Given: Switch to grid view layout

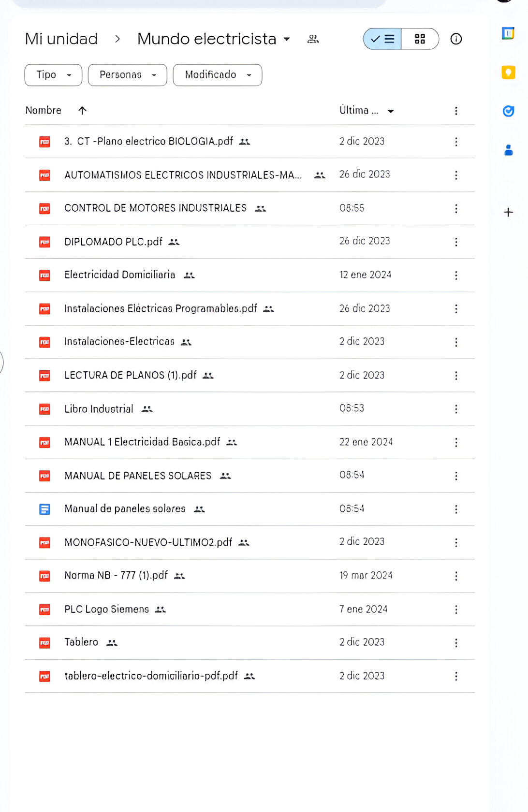Looking at the screenshot, I should (420, 39).
